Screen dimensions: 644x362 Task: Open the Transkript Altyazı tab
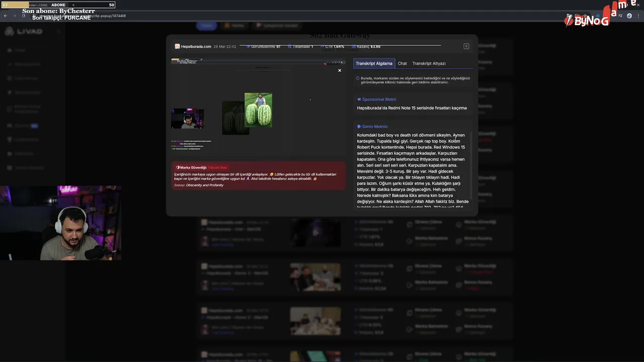click(x=429, y=63)
